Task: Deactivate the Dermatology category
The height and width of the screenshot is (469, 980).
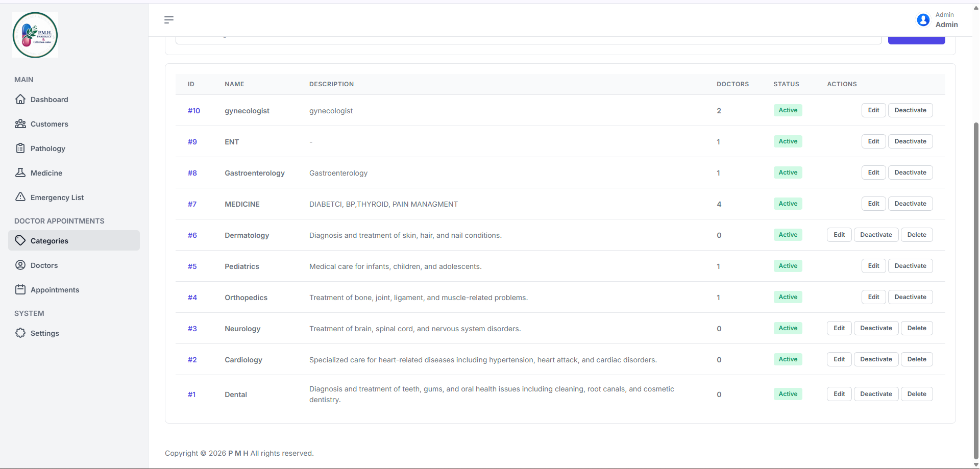Action: (x=876, y=235)
